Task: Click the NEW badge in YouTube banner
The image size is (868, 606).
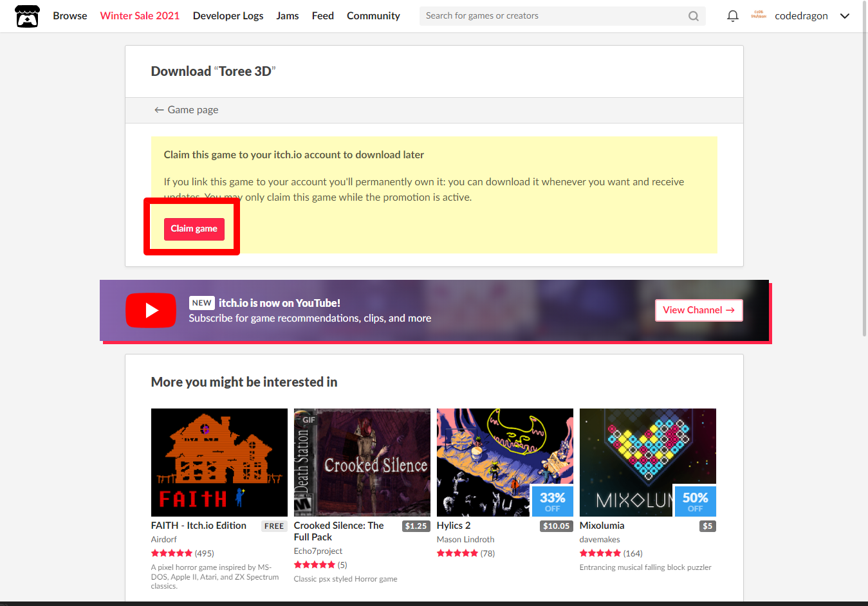Action: [x=201, y=303]
